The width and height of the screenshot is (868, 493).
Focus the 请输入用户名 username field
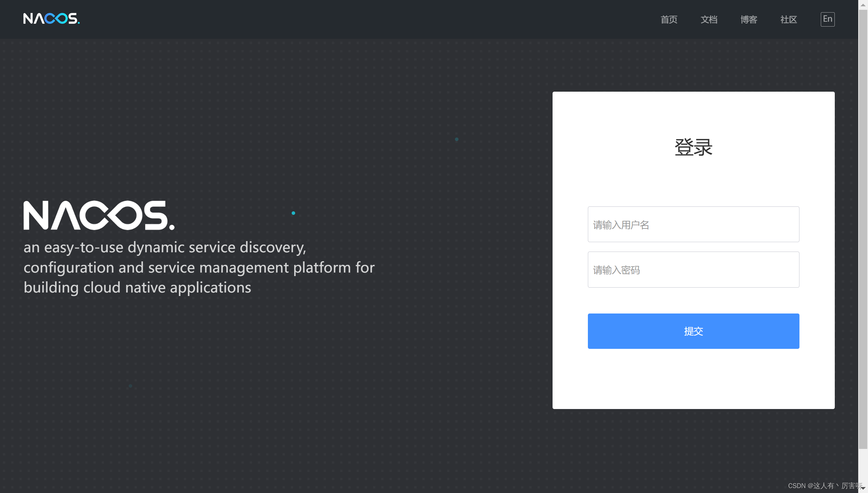(x=693, y=224)
